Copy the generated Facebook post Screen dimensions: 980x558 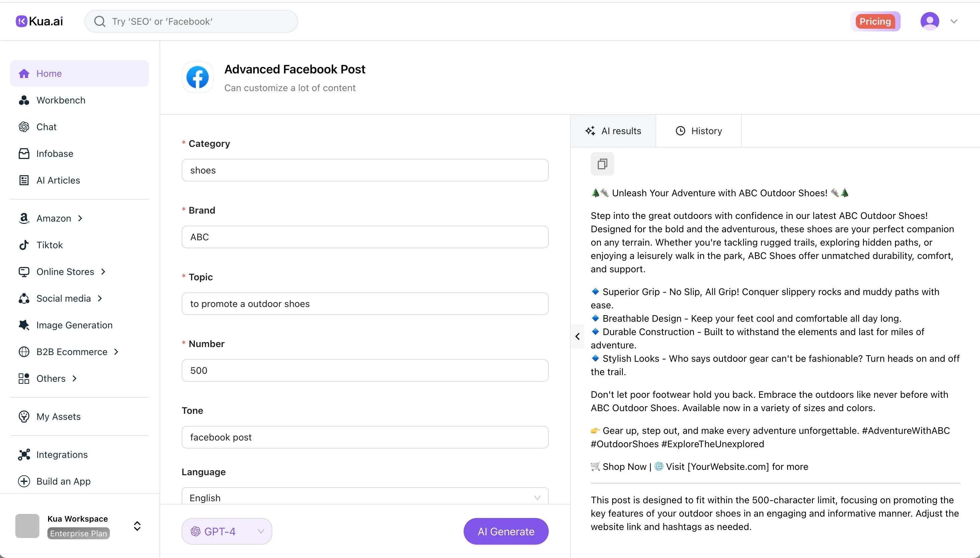point(602,164)
